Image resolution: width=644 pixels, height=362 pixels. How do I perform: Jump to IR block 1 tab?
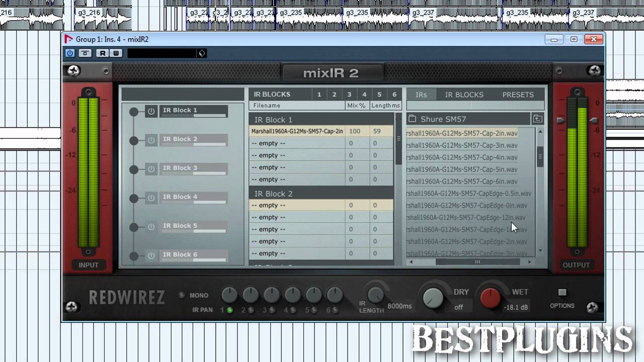(x=319, y=94)
